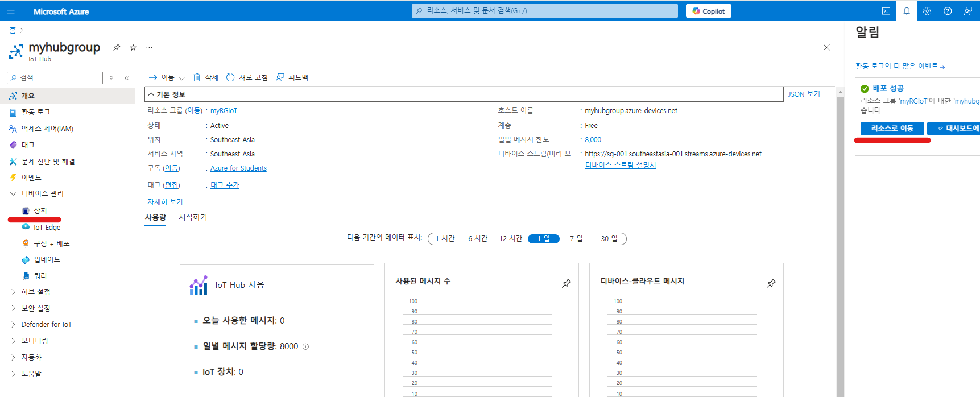Pin the 디바이스-클라우드 메시지 chart
Image resolution: width=980 pixels, height=397 pixels.
click(x=771, y=283)
